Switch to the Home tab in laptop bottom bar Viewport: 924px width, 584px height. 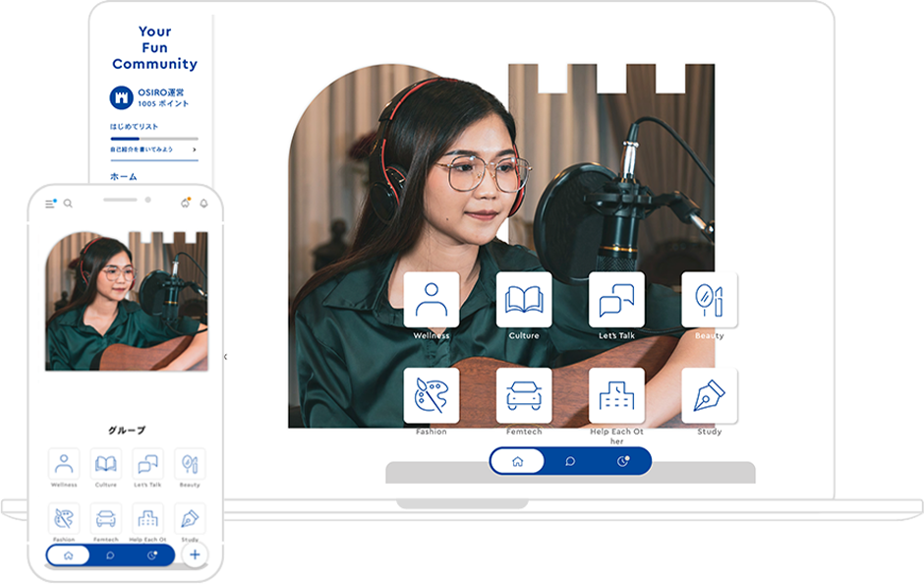click(517, 461)
